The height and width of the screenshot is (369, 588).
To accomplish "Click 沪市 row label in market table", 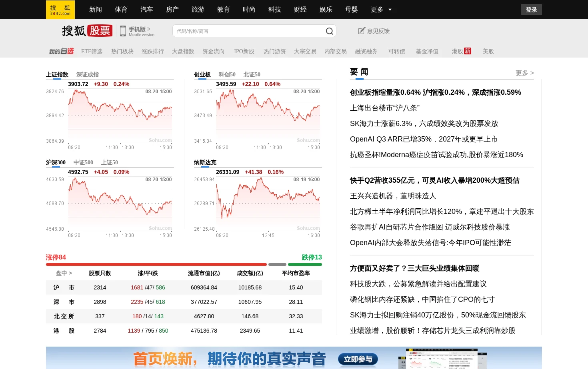I will tap(64, 287).
